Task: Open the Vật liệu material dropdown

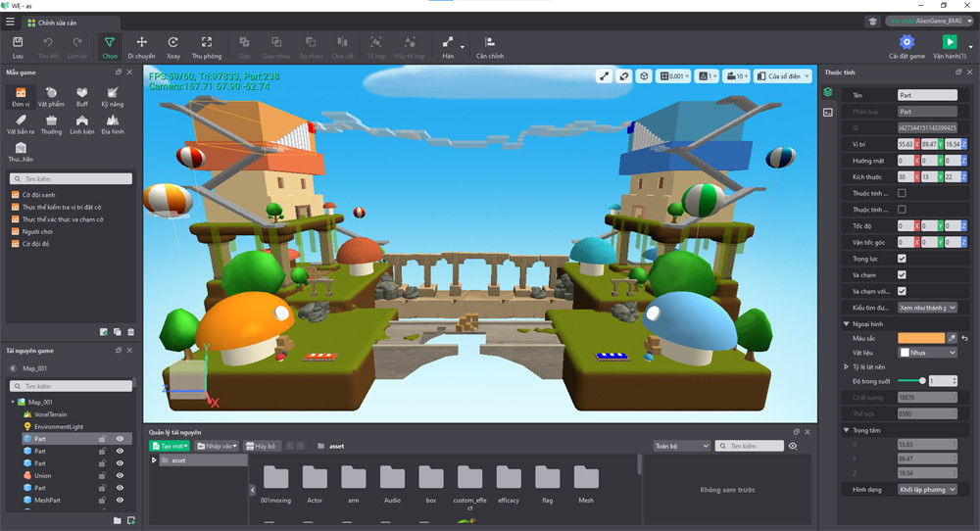Action: pos(927,353)
